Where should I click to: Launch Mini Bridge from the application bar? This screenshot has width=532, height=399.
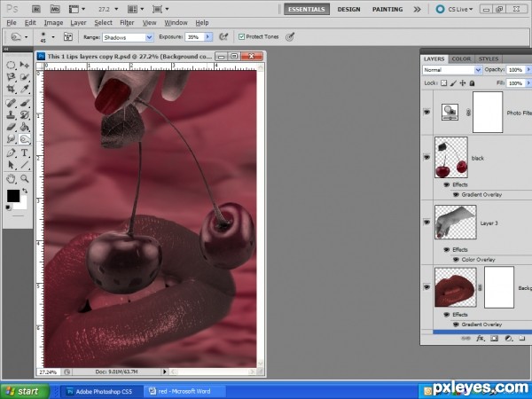pos(55,9)
